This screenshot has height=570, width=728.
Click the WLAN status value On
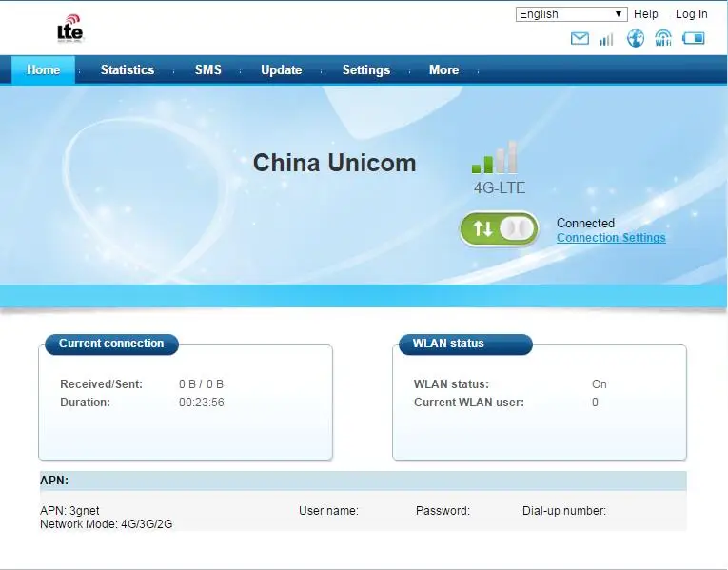pyautogui.click(x=600, y=384)
